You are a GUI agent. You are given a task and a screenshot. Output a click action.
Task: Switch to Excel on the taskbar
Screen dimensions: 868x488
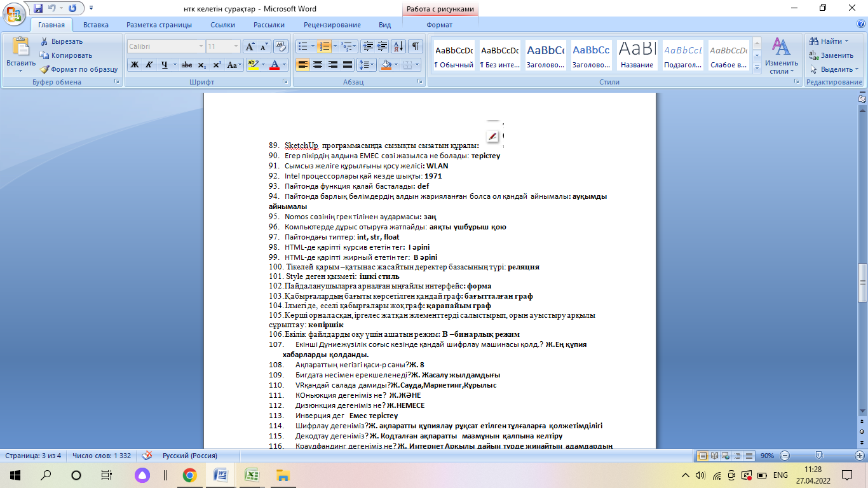coord(252,475)
